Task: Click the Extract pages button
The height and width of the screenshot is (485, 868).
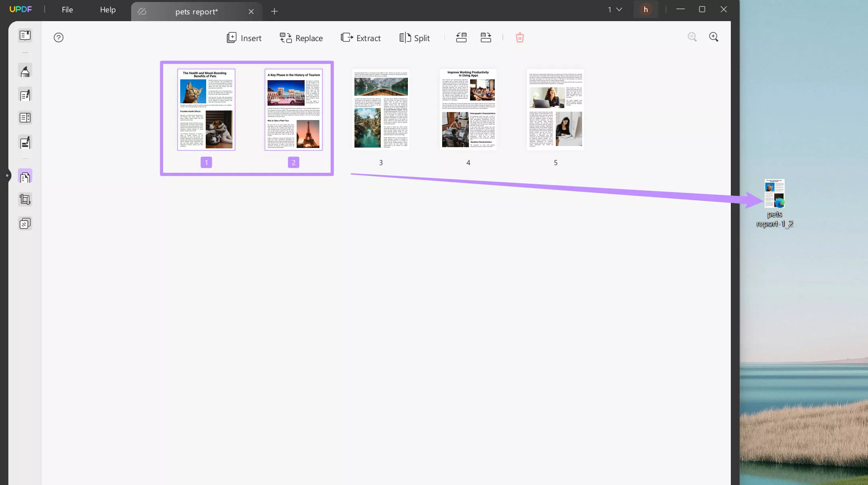Action: (361, 38)
